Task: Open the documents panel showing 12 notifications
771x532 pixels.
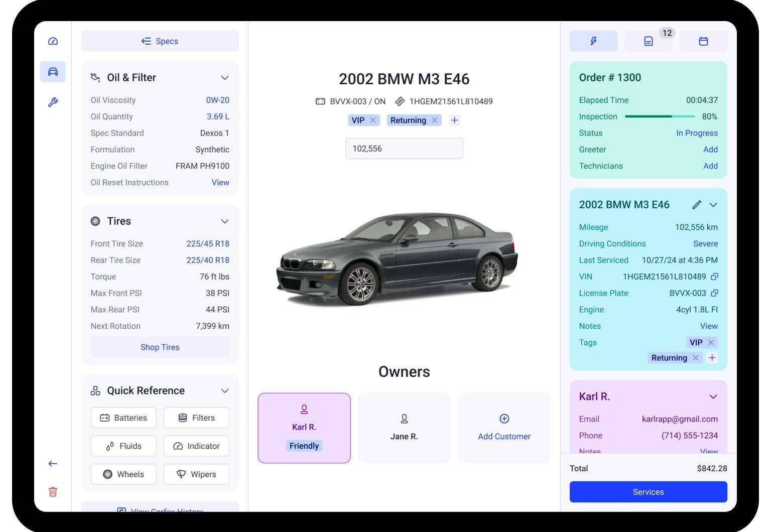Action: pos(648,41)
